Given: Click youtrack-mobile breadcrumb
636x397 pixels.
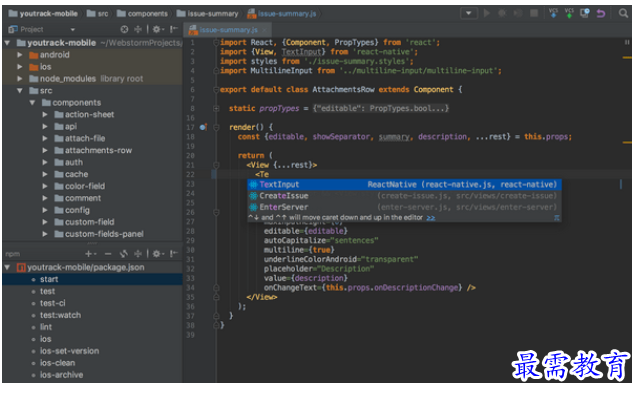Looking at the screenshot, I should (43, 13).
